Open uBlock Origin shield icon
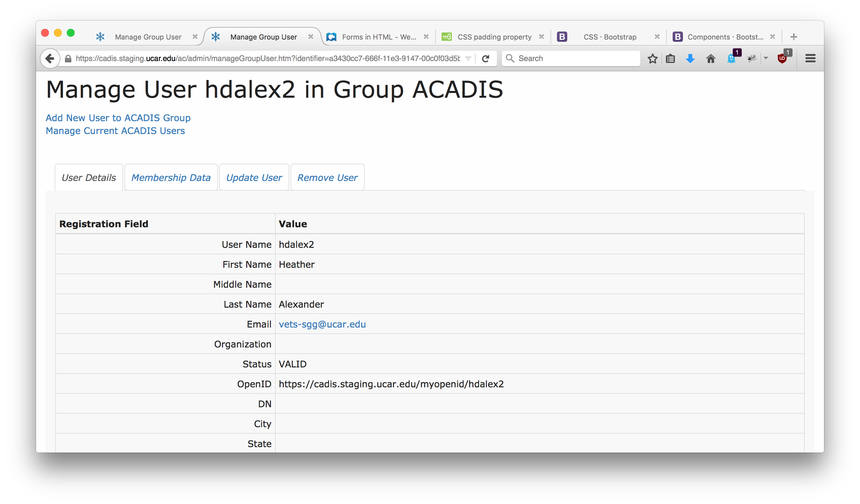The width and height of the screenshot is (860, 504). coord(782,59)
